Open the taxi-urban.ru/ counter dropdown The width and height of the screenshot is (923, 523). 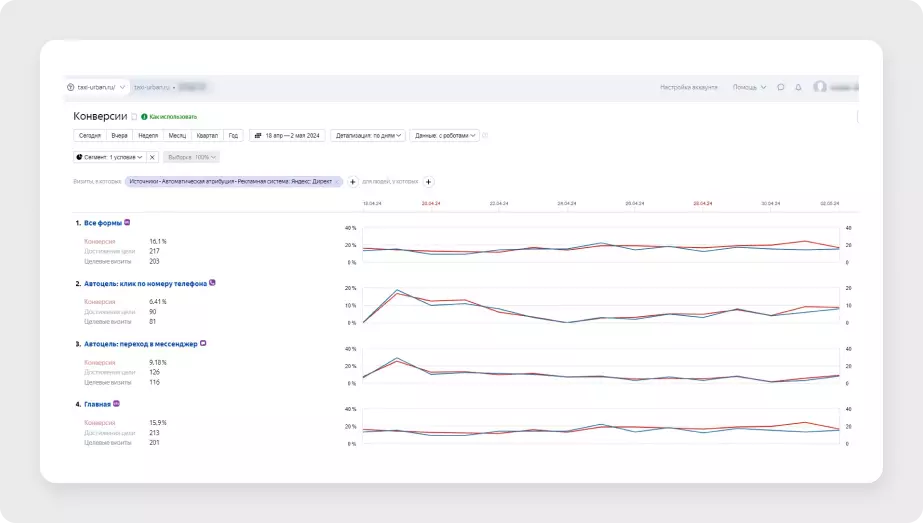tap(96, 87)
